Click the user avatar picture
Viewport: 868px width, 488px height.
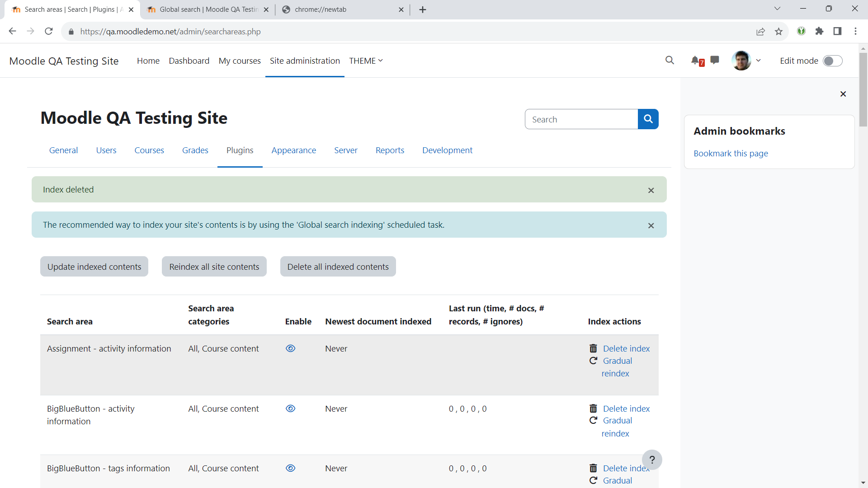[741, 61]
